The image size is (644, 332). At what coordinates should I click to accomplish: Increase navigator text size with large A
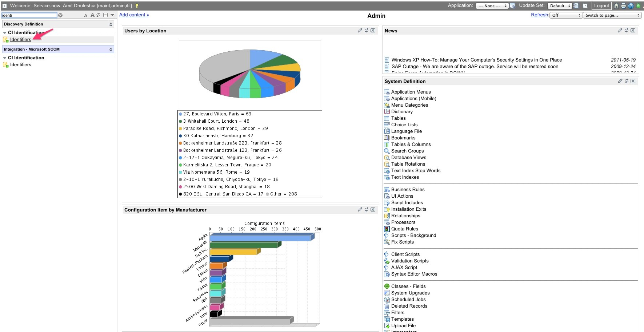92,15
